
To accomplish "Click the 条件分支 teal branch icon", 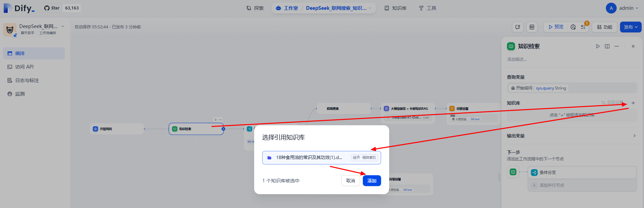I will point(534,173).
